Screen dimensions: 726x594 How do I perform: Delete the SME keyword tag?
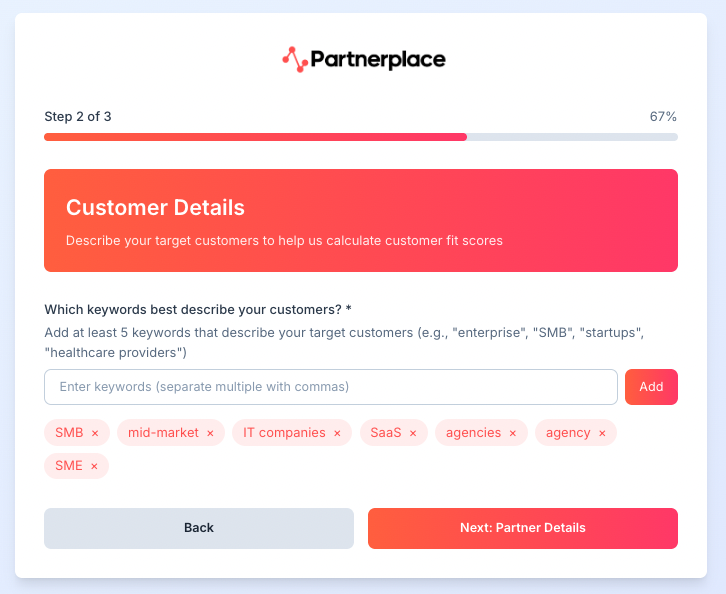click(x=94, y=466)
